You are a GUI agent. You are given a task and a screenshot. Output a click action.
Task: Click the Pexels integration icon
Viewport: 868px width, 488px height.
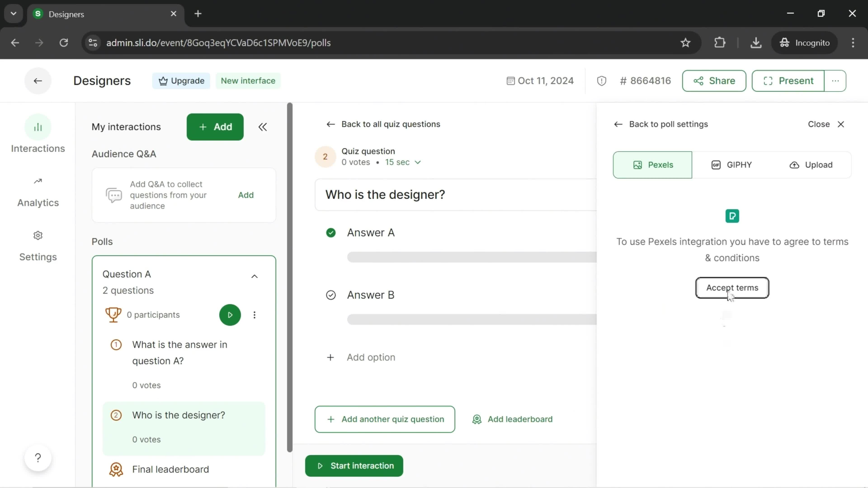pyautogui.click(x=733, y=216)
